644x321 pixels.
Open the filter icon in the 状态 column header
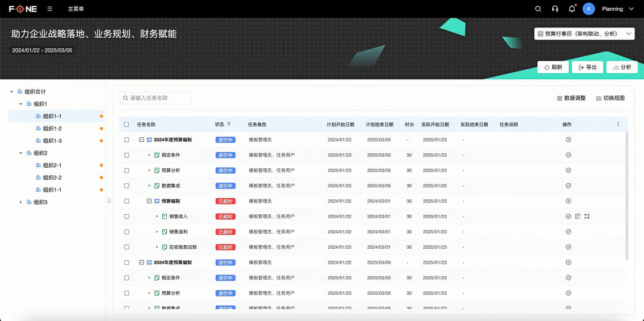click(x=229, y=124)
